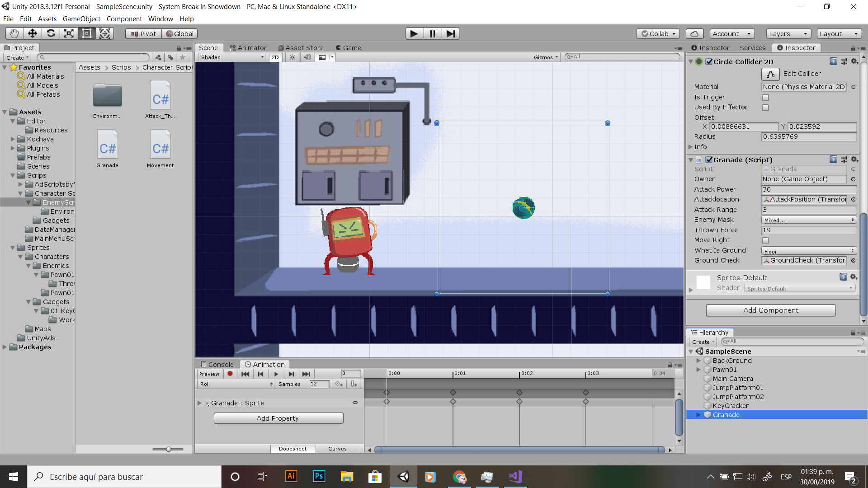Click the Add Component button
868x488 pixels.
[770, 310]
